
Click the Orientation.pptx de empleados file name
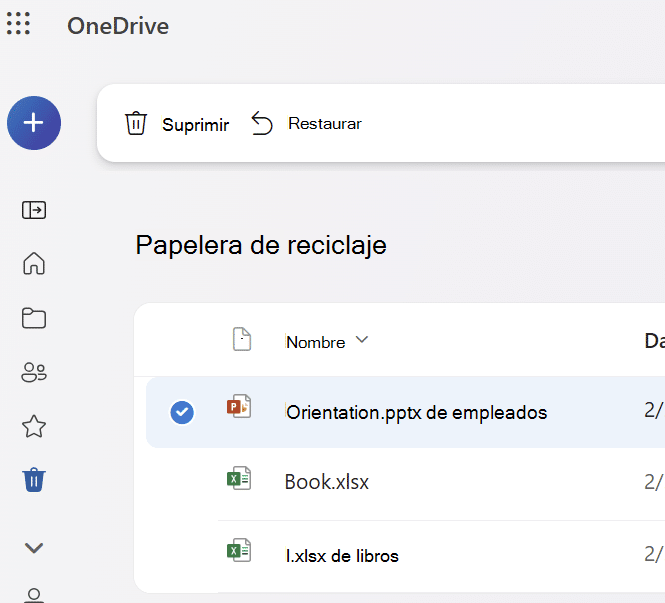(x=416, y=412)
